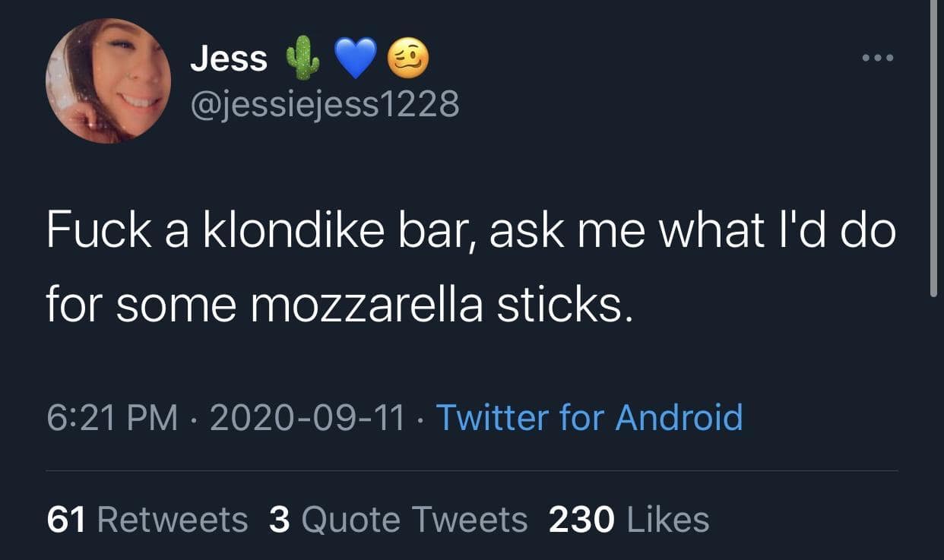Viewport: 944px width, 560px height.
Task: Open the three-dot more options menu
Action: point(879,59)
